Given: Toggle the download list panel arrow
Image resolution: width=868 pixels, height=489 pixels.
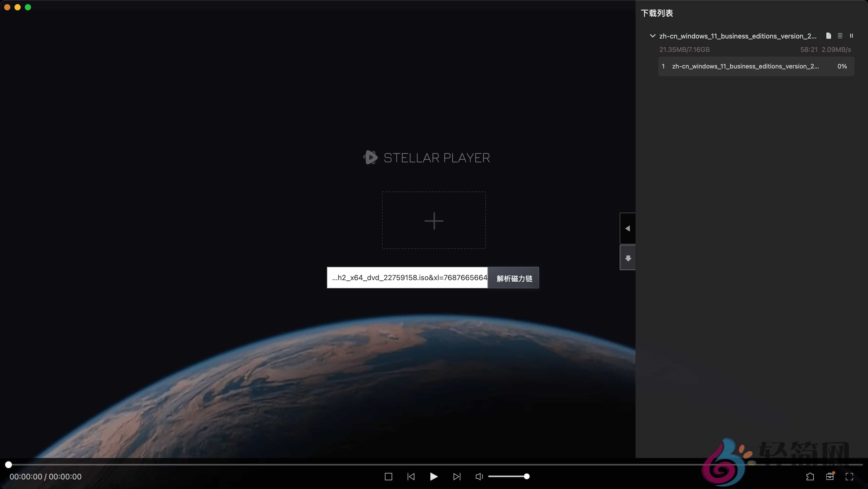Looking at the screenshot, I should [627, 258].
